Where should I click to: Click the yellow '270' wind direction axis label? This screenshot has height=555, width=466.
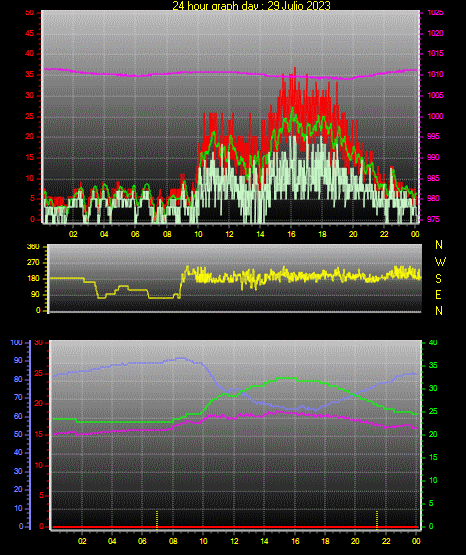33,263
